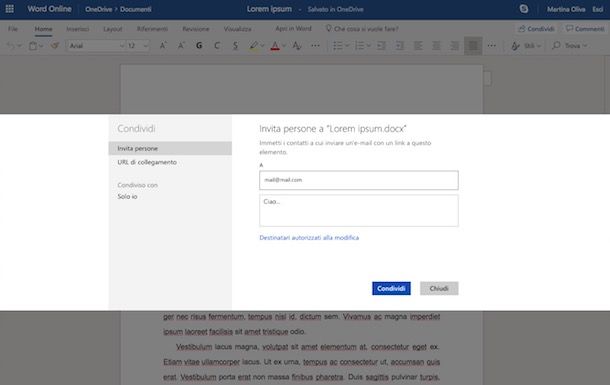Expand highlight color dropdown arrow
This screenshot has height=385, width=610.
(263, 46)
